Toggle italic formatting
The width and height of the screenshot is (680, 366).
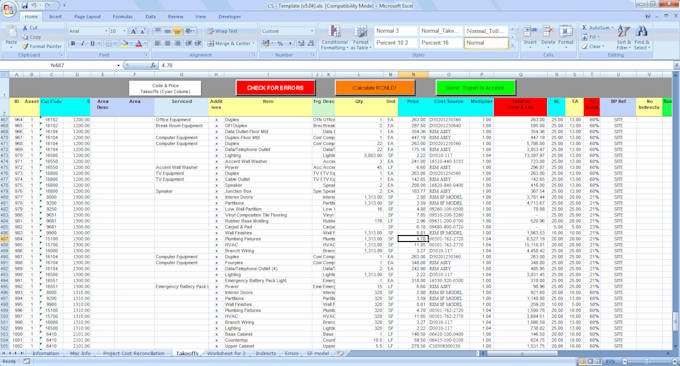coord(82,43)
